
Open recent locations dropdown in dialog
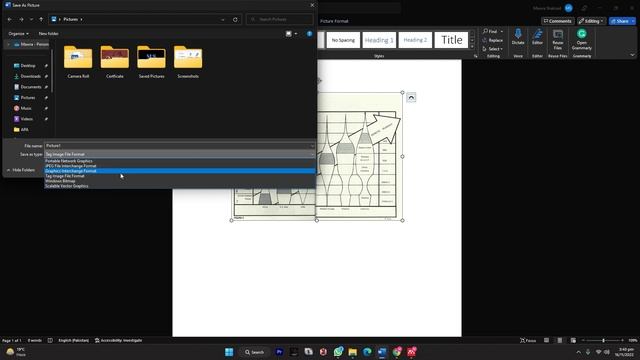click(31, 19)
